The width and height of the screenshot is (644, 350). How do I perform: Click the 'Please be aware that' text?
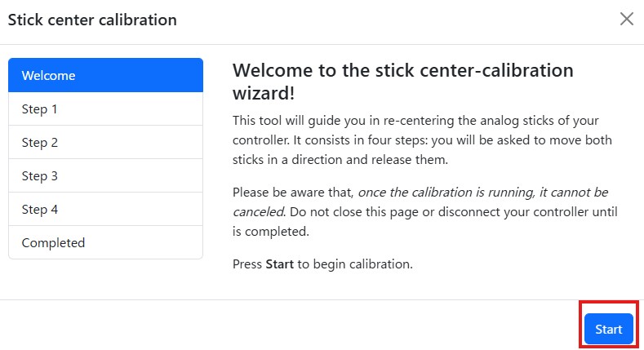tap(292, 193)
